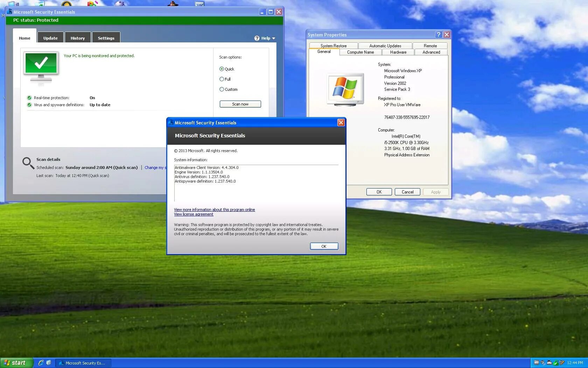The height and width of the screenshot is (368, 588).
Task: Open the Settings tab
Action: (106, 38)
